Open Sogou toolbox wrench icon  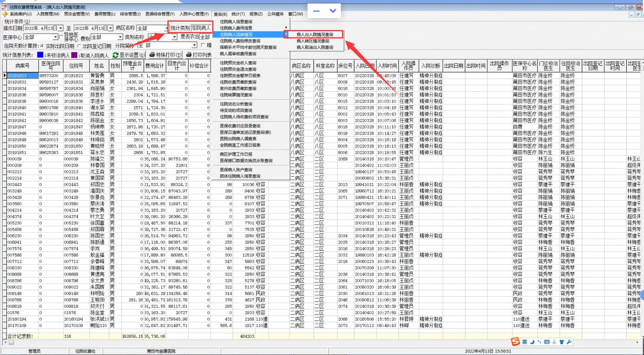[569, 342]
